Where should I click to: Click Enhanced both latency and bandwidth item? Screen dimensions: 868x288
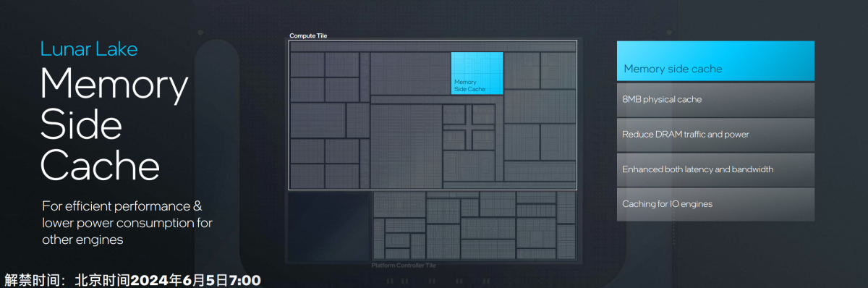tap(715, 169)
